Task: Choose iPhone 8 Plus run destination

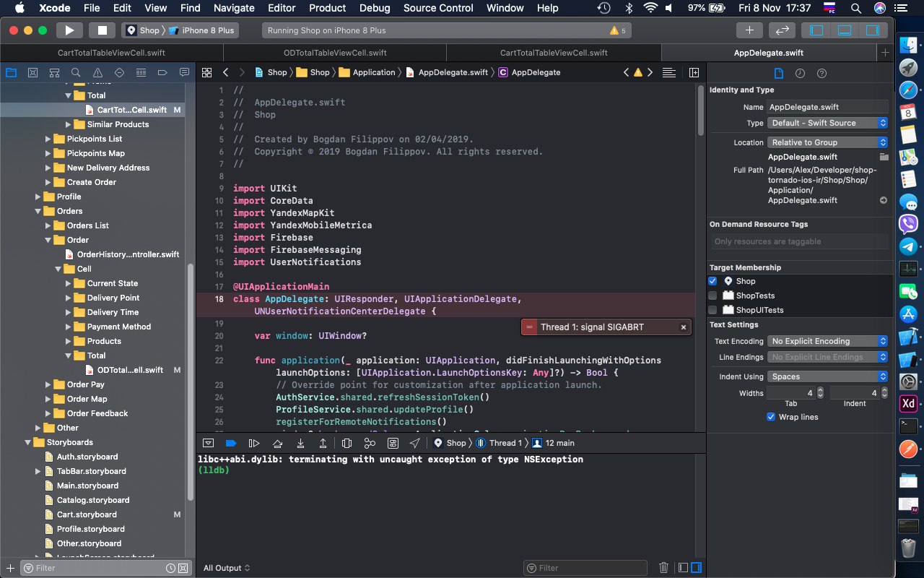Action: point(202,30)
